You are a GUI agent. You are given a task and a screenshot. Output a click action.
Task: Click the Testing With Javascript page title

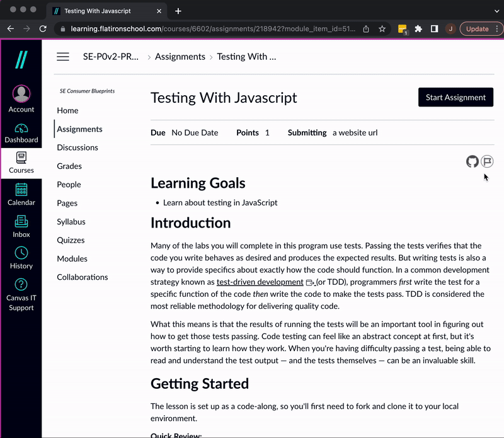click(x=224, y=98)
